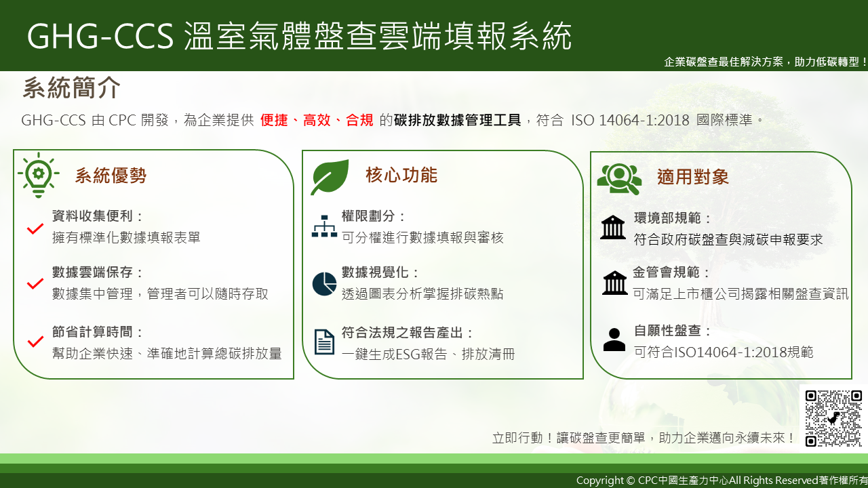The width and height of the screenshot is (868, 488).
Task: Click the line 可符合ISO14064-1:2018規範
Action: pyautogui.click(x=724, y=352)
